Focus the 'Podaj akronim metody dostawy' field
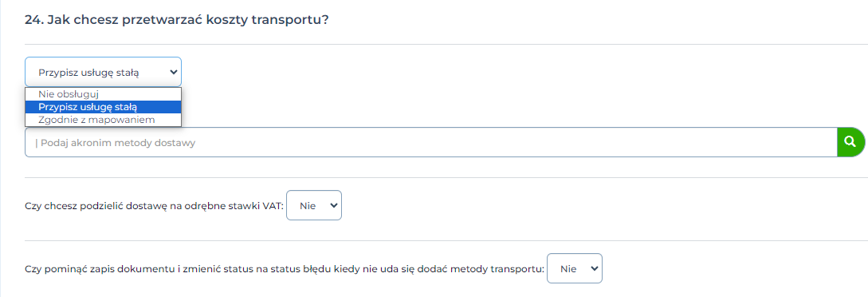This screenshot has width=868, height=297. (430, 142)
